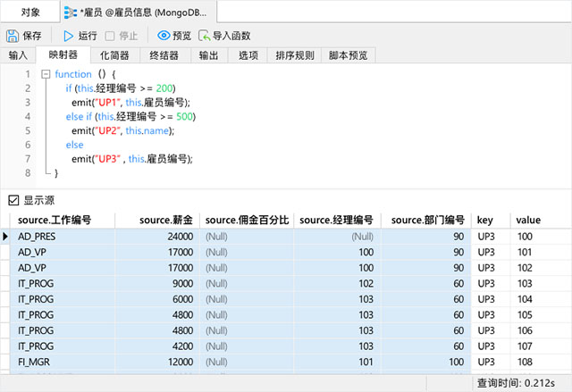Click the Preview eye icon
The image size is (572, 392).
[x=164, y=36]
